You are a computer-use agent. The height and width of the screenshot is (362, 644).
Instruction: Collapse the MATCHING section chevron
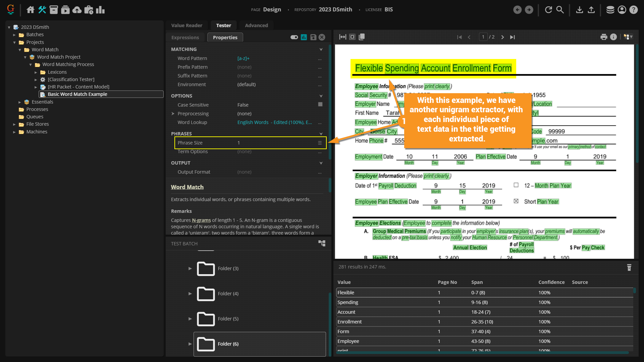pyautogui.click(x=321, y=49)
